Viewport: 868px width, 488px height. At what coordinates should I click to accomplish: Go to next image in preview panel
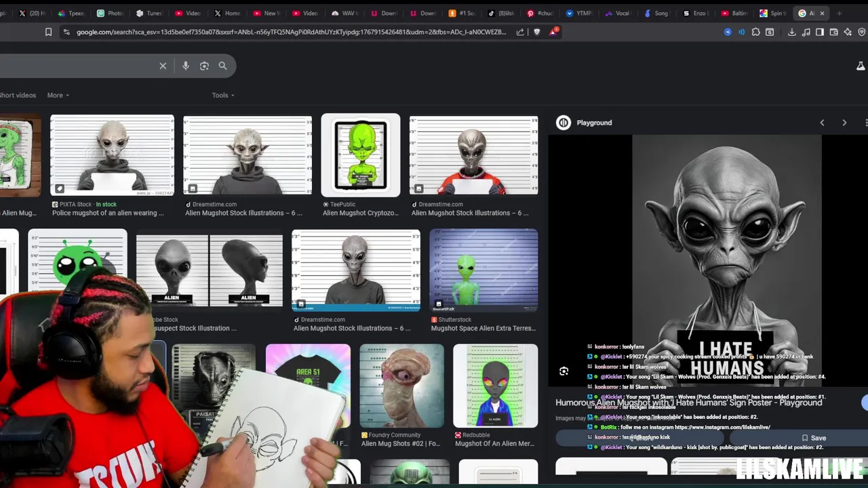point(844,123)
